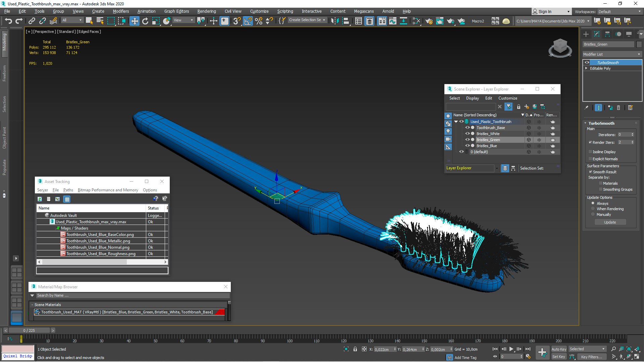Open the Paths menu in Asset Tracking
644x362 pixels.
coord(68,190)
